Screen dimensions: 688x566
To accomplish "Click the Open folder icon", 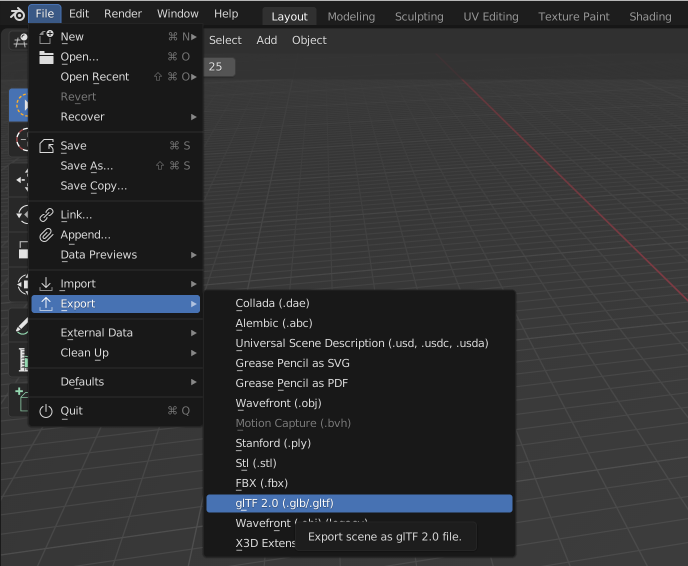I will pyautogui.click(x=46, y=57).
